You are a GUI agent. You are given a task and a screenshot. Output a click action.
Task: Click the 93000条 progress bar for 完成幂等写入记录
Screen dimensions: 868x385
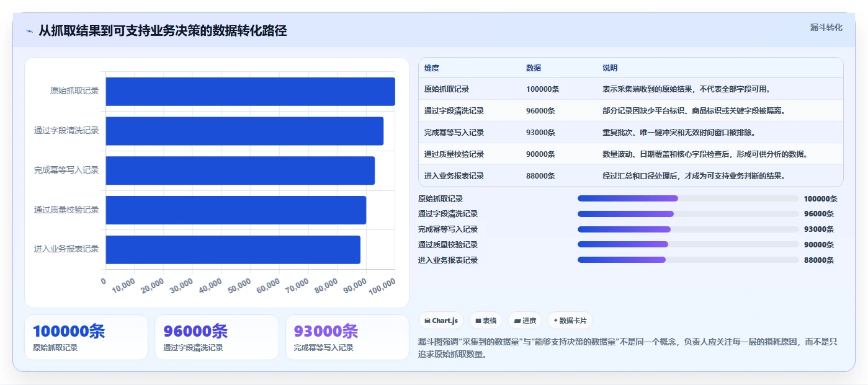click(x=688, y=229)
